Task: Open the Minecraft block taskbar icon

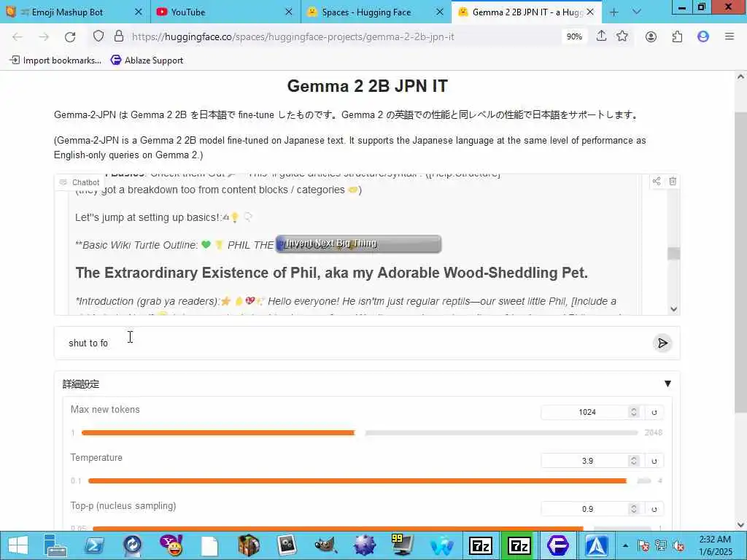Action: [249, 545]
